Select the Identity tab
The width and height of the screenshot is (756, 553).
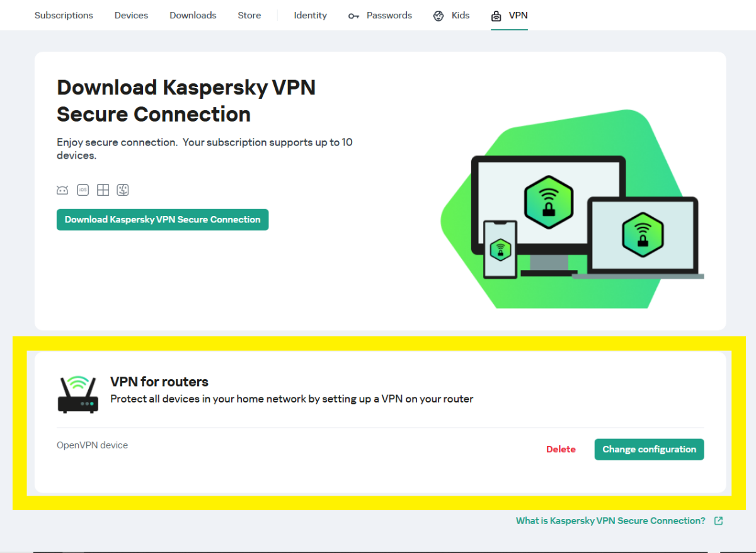(311, 15)
